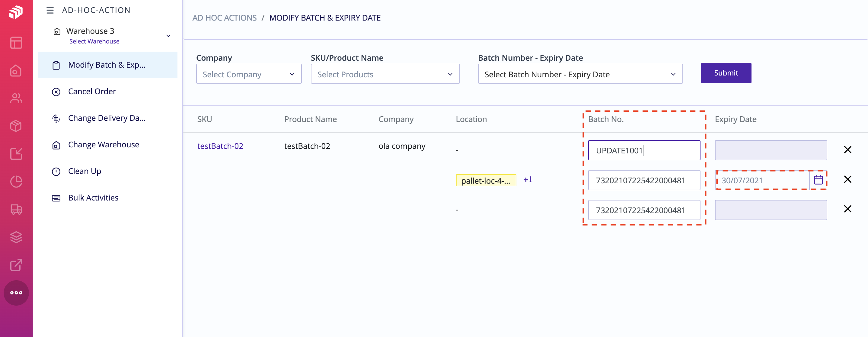Click the Select Warehouse link
868x337 pixels.
[94, 41]
